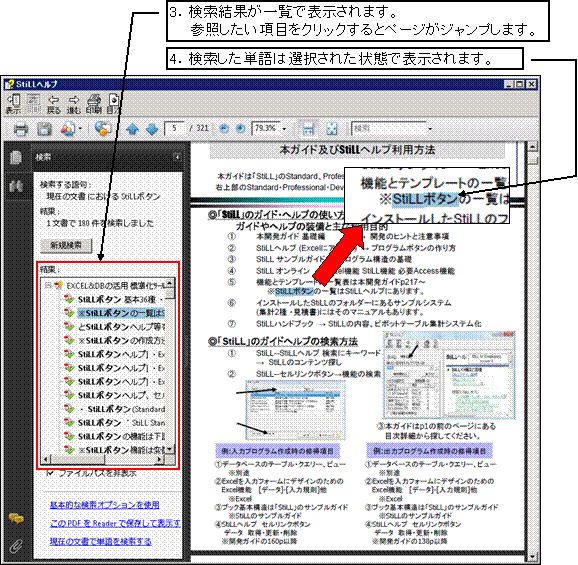
Task: Go to previous page with up arrow
Action: (x=132, y=129)
